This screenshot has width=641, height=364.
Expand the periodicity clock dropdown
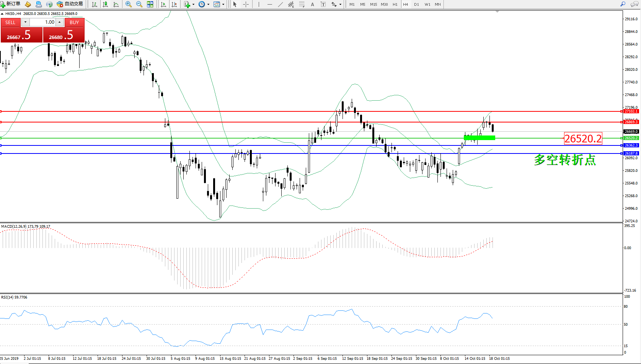[x=208, y=5]
